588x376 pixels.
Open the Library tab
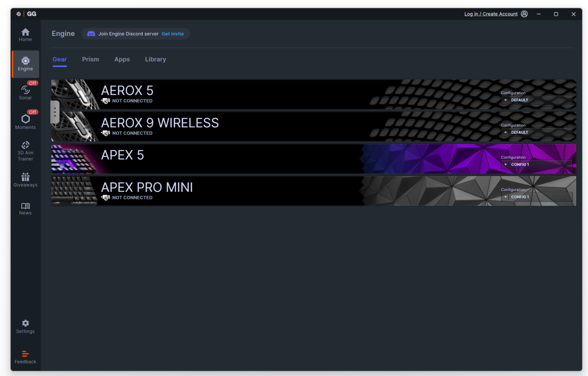pyautogui.click(x=155, y=59)
